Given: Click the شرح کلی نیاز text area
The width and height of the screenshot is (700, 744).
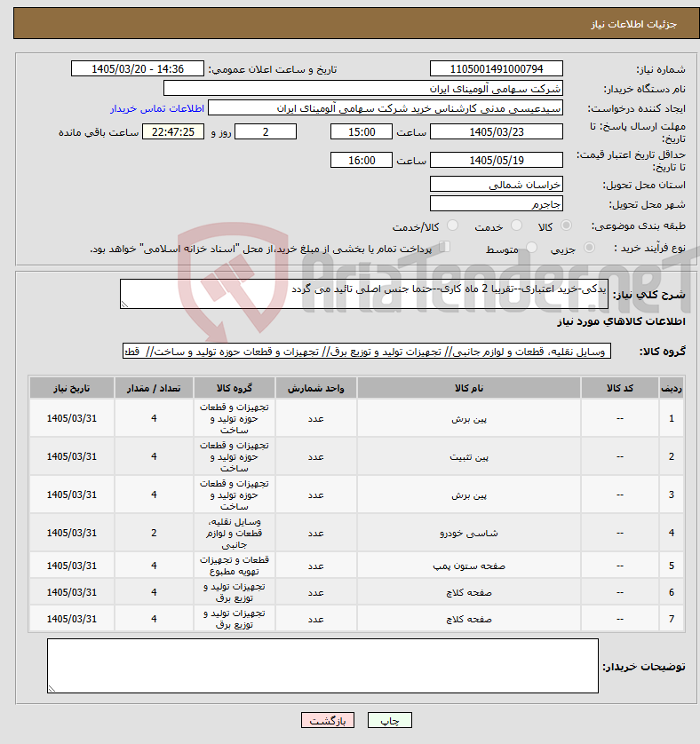Looking at the screenshot, I should click(x=364, y=294).
